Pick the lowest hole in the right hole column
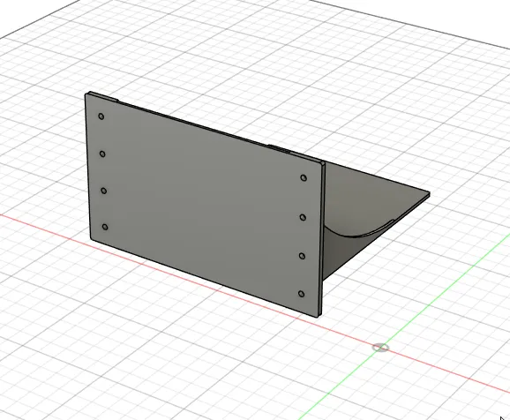The height and width of the screenshot is (420, 510). click(x=302, y=294)
